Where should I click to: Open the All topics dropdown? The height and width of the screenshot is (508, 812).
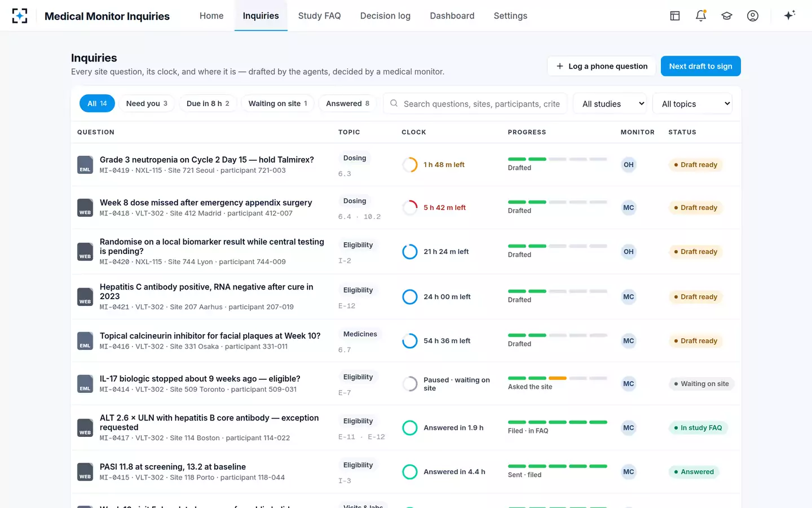coord(692,104)
